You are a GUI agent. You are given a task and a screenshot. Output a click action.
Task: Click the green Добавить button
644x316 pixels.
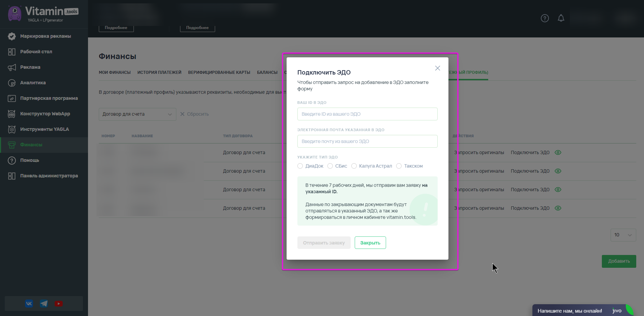click(619, 261)
